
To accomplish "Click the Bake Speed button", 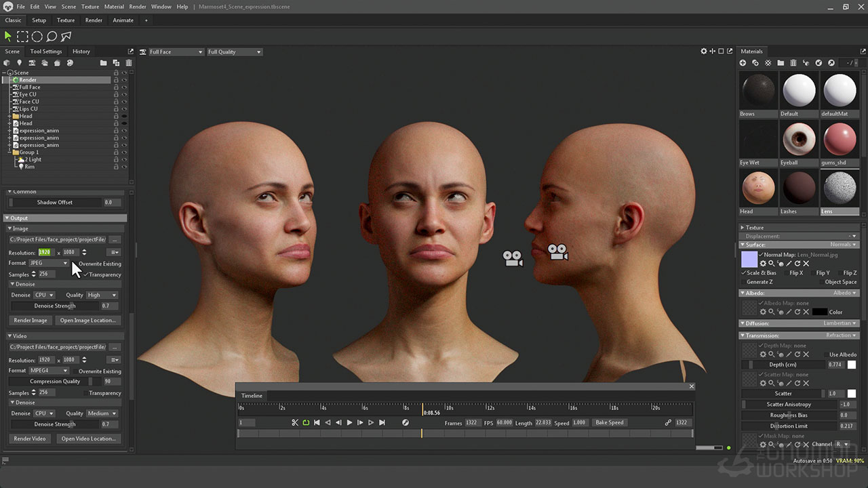I will coord(609,422).
